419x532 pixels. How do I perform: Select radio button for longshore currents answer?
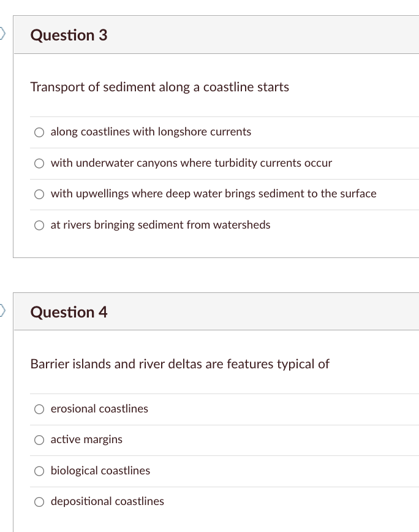coord(40,132)
